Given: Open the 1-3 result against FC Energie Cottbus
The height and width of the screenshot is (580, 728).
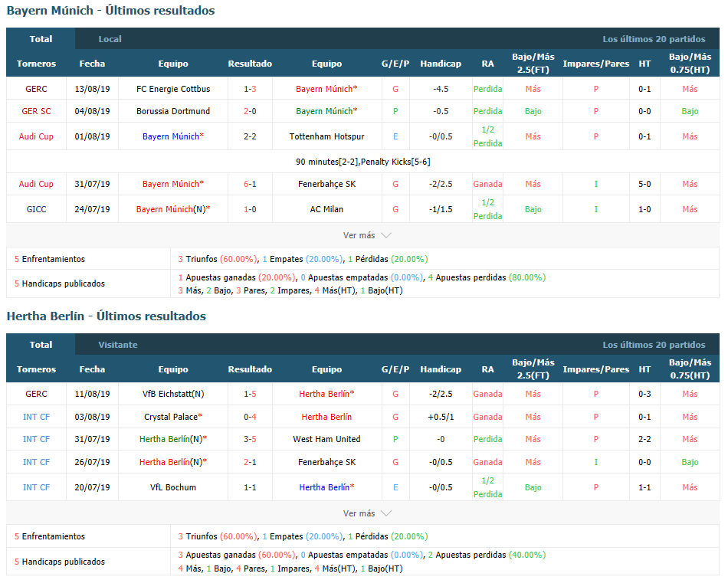Looking at the screenshot, I should pos(250,89).
